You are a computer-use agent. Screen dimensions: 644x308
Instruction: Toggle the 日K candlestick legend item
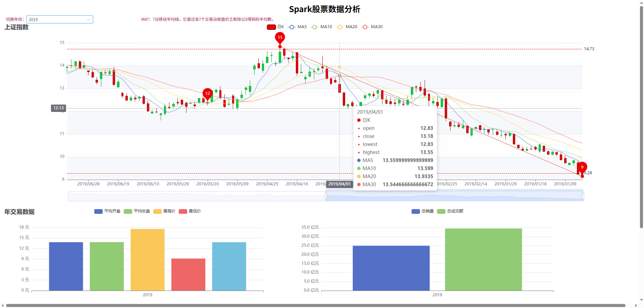[x=275, y=27]
